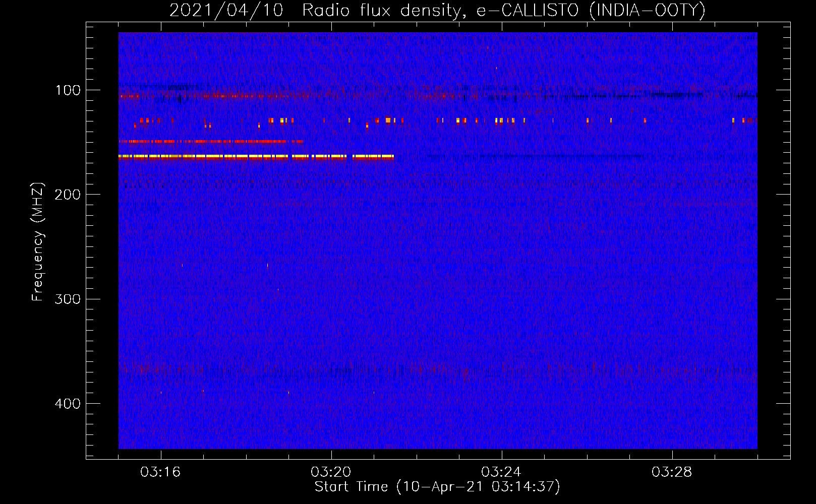The image size is (816, 504).
Task: Click the x-axis label "Start Time (10-Apr-21 03:14:37)"
Action: pos(437,487)
